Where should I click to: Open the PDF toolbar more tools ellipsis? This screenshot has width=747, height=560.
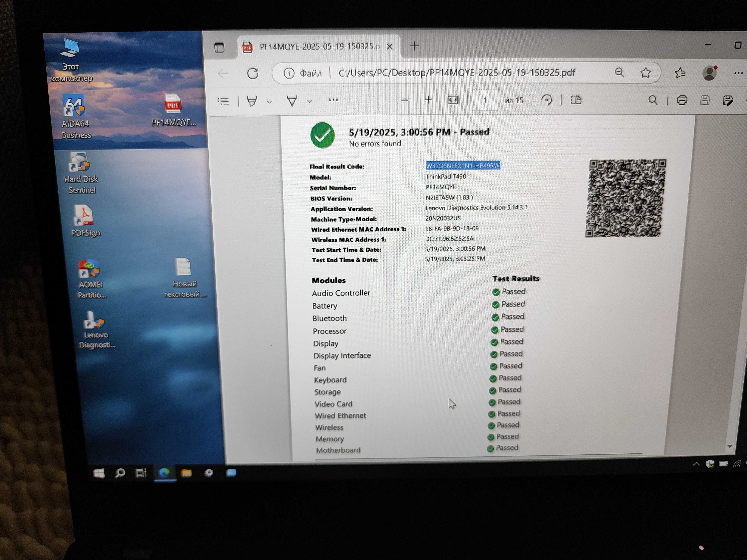click(x=333, y=100)
